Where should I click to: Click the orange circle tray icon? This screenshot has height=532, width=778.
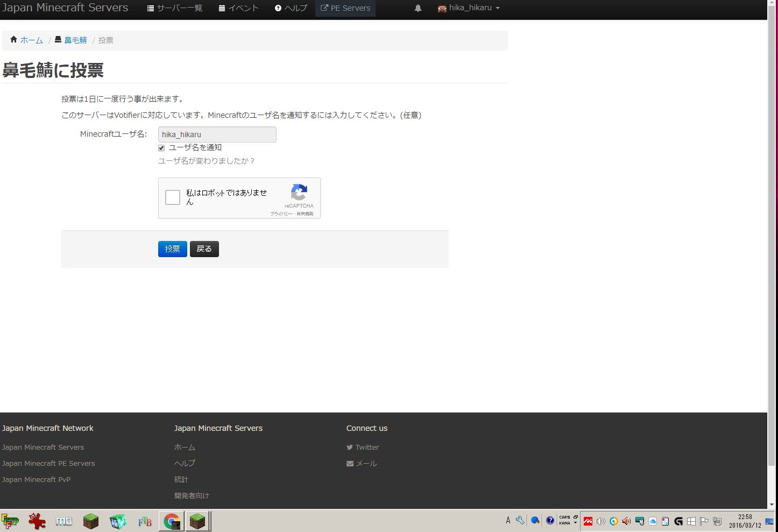coord(614,521)
